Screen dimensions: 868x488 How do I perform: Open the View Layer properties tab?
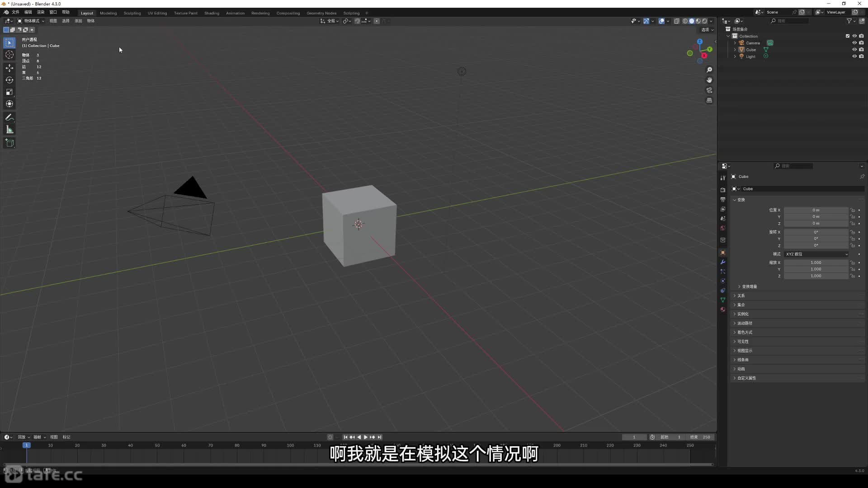click(723, 209)
